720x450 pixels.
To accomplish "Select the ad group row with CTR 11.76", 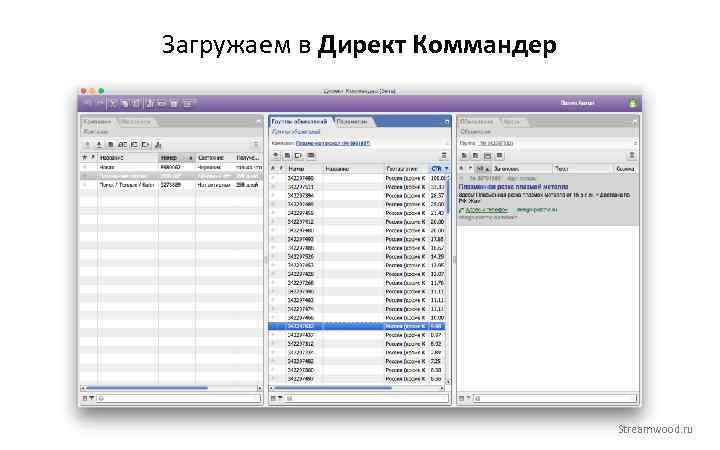I will [357, 282].
